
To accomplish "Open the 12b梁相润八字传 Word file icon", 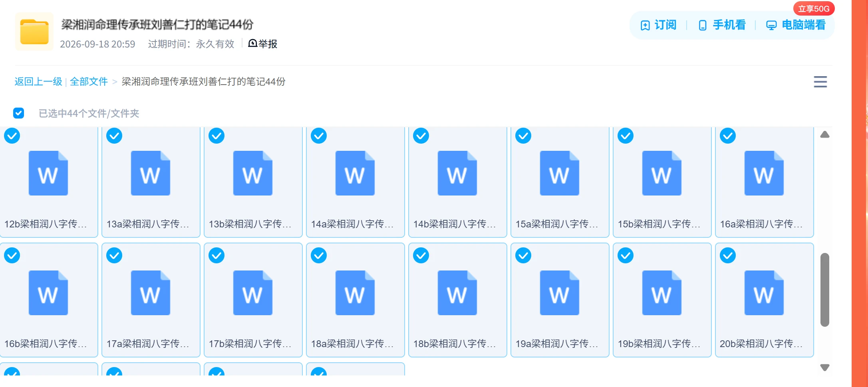I will click(x=48, y=173).
